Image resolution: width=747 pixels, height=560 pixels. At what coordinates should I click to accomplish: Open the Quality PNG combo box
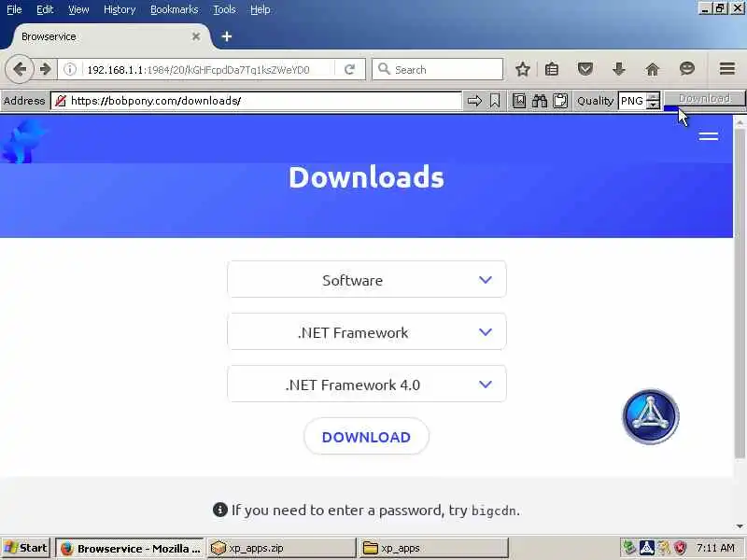(x=633, y=101)
